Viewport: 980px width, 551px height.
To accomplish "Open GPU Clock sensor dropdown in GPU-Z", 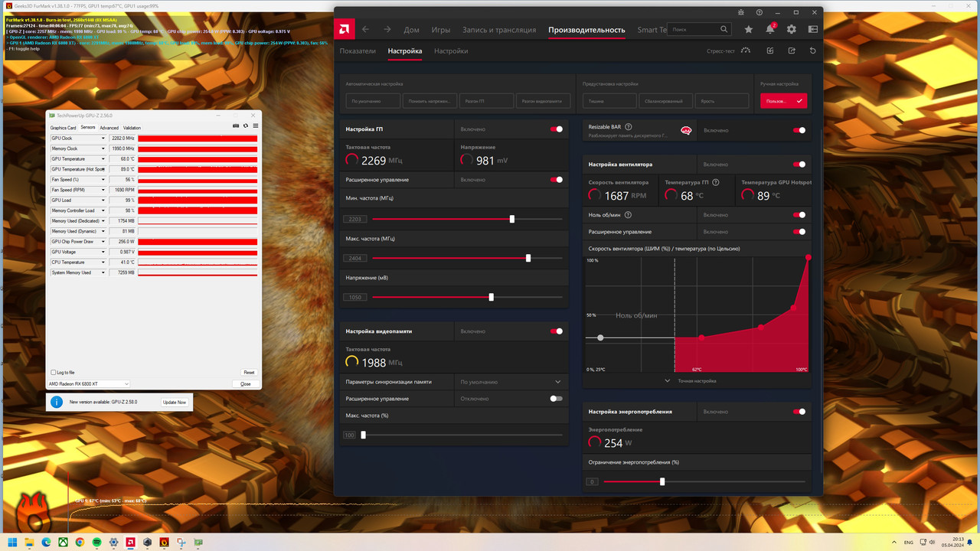I will (x=103, y=139).
